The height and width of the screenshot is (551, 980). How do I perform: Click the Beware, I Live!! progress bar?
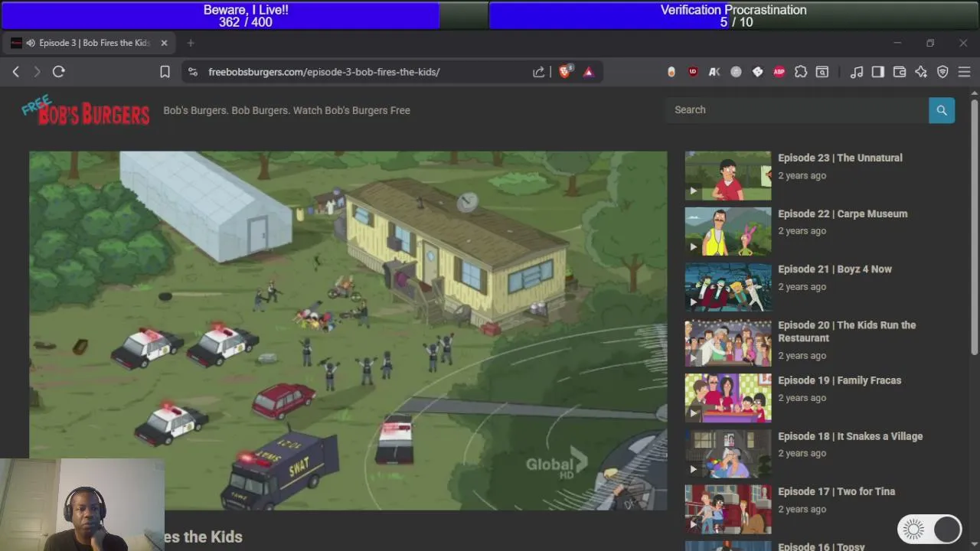coord(245,15)
